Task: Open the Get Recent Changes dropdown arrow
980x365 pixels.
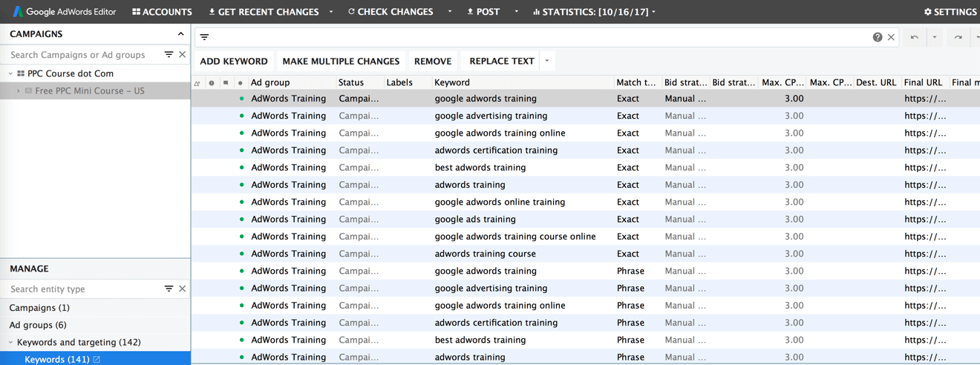Action: (x=331, y=12)
